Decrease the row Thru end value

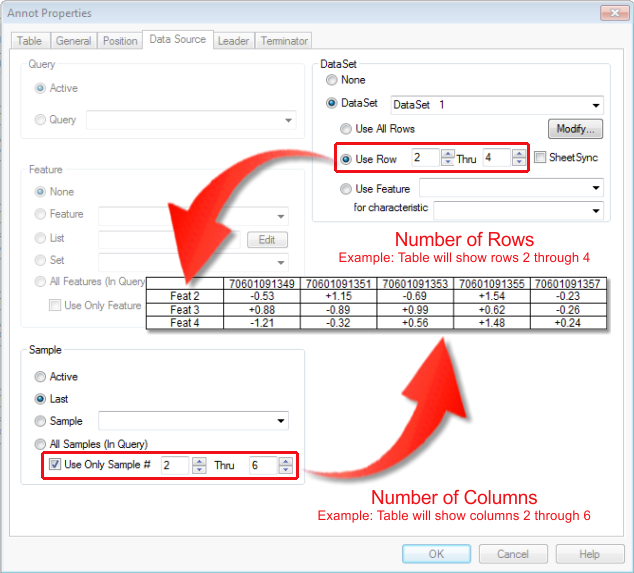click(517, 162)
